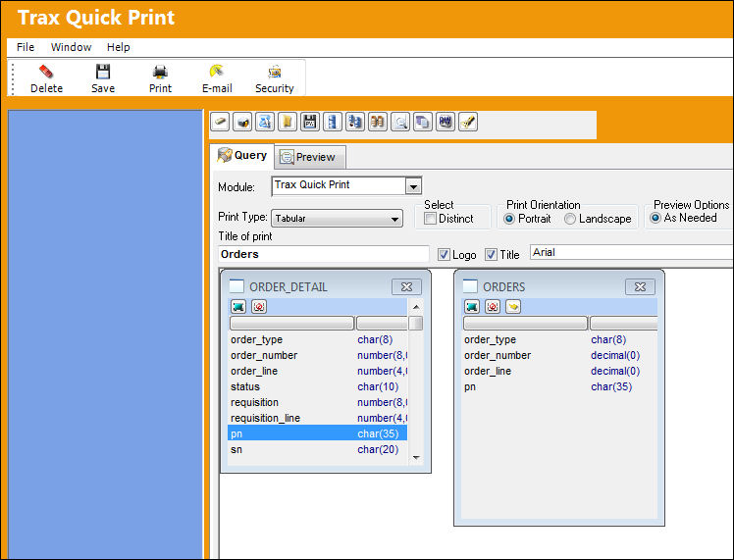Select highlighted pn field in ORDER_DETAIL
Image resolution: width=734 pixels, height=560 pixels.
click(x=317, y=433)
